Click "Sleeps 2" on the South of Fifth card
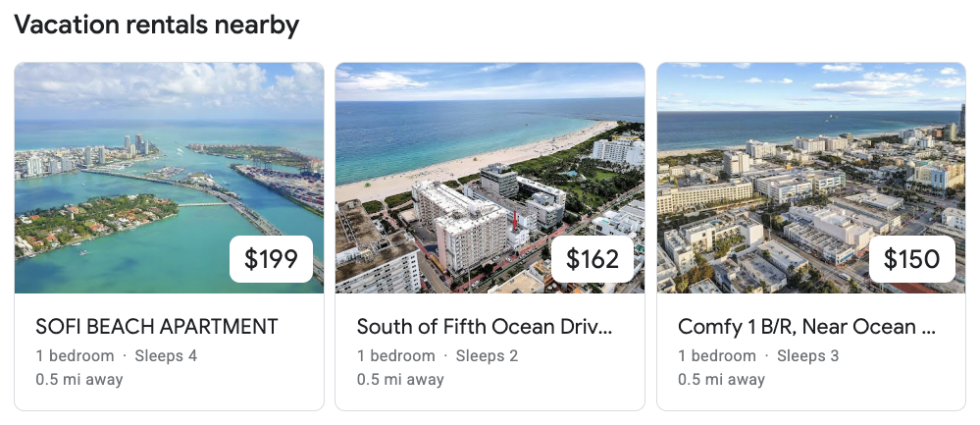Screen dimensions: 980x425 488,355
